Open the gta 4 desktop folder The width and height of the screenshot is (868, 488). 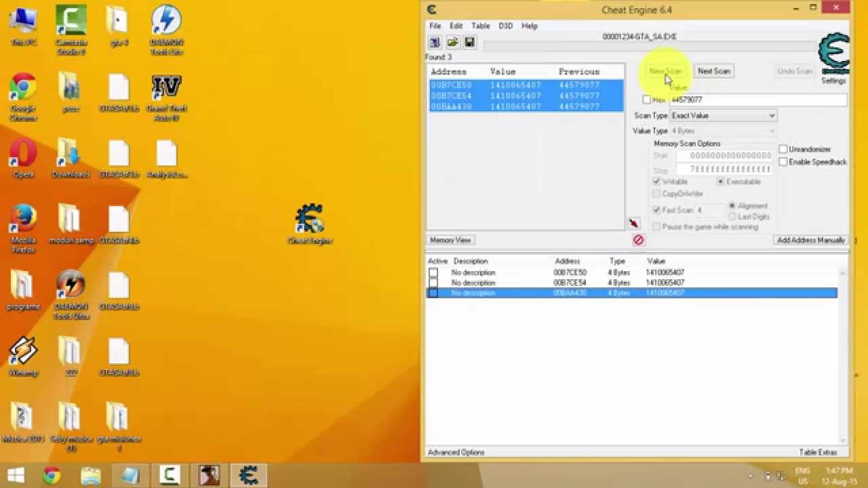click(x=119, y=26)
